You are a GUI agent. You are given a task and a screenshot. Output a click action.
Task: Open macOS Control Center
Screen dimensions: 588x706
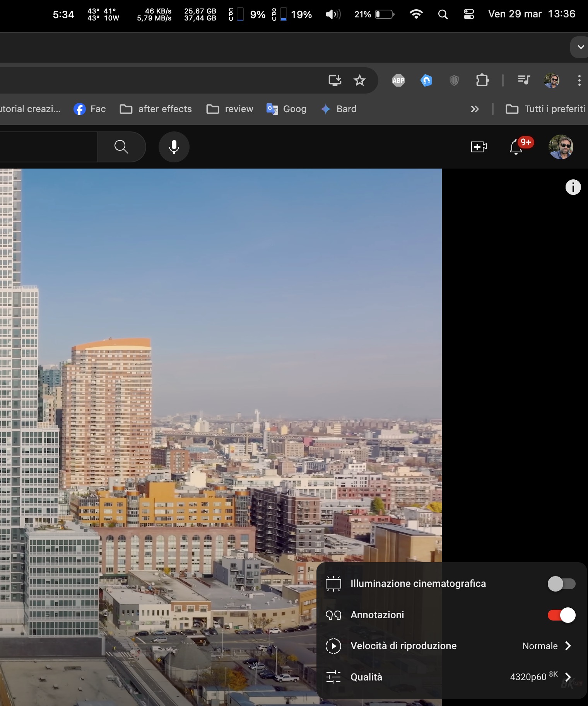click(x=469, y=15)
